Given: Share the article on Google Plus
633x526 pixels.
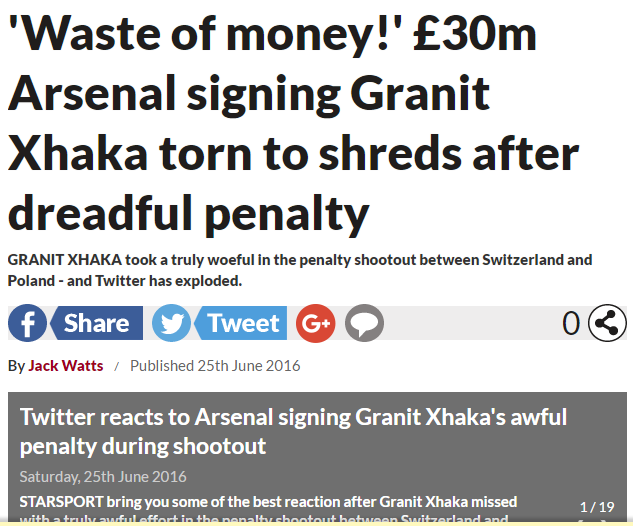Looking at the screenshot, I should (315, 324).
